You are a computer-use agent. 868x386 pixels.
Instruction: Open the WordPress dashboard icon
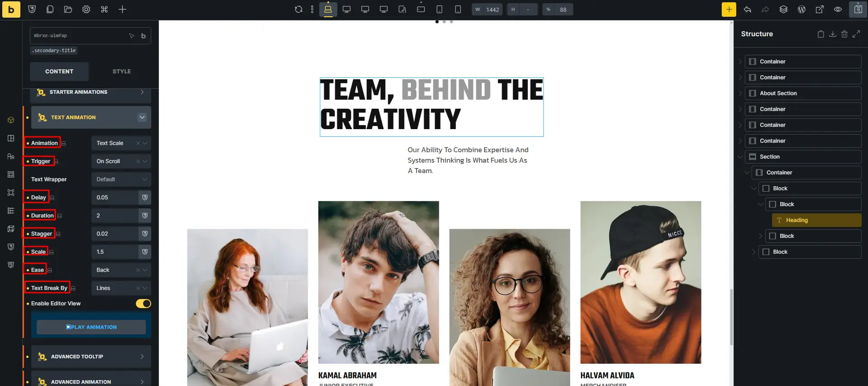tap(801, 10)
